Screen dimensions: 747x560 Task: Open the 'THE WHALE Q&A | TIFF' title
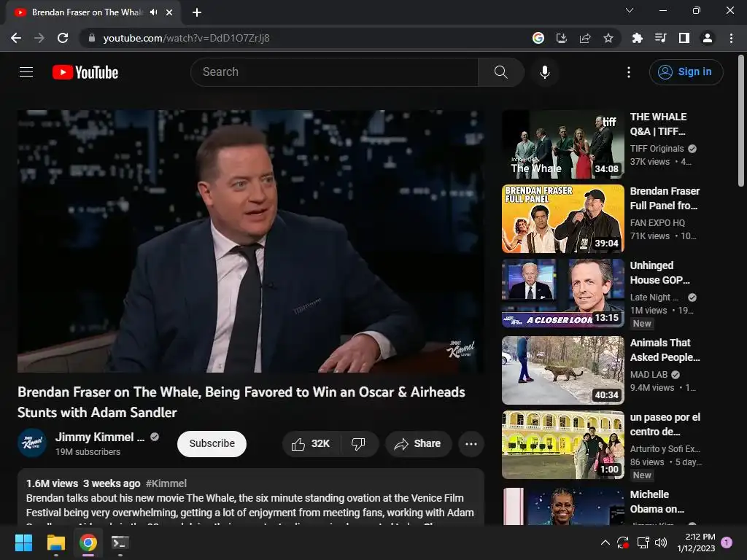pyautogui.click(x=659, y=124)
